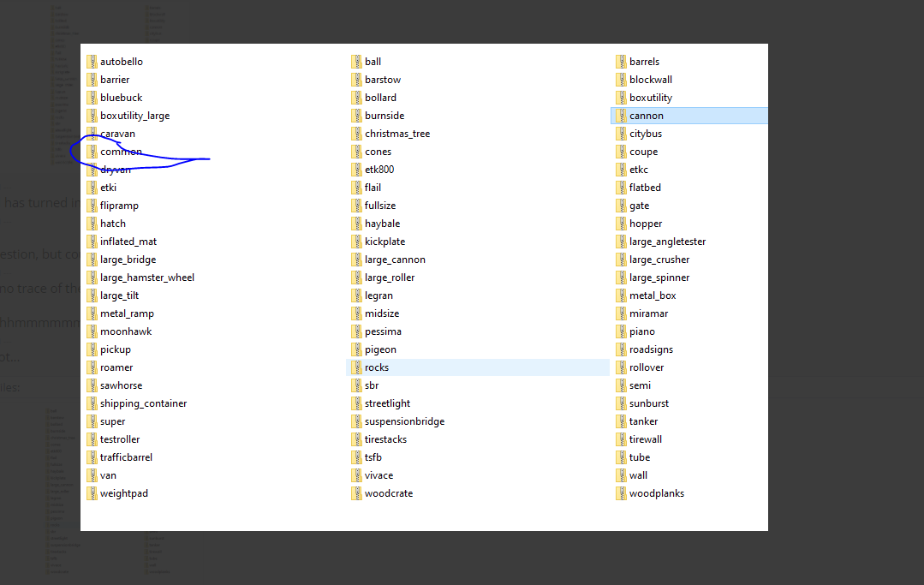Click the zip icon beside rocks

pos(356,367)
